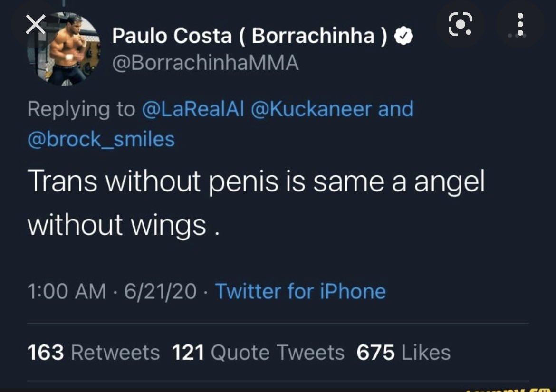View the 163 Retweets list

[x=94, y=353]
